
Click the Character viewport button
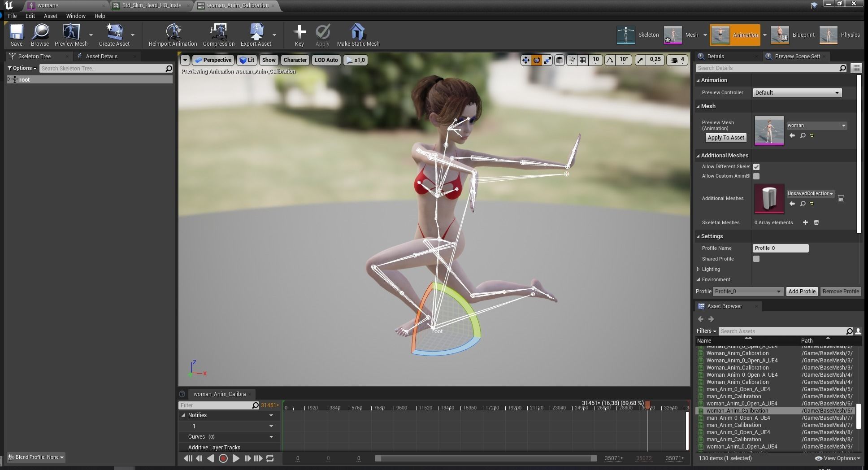click(x=295, y=60)
